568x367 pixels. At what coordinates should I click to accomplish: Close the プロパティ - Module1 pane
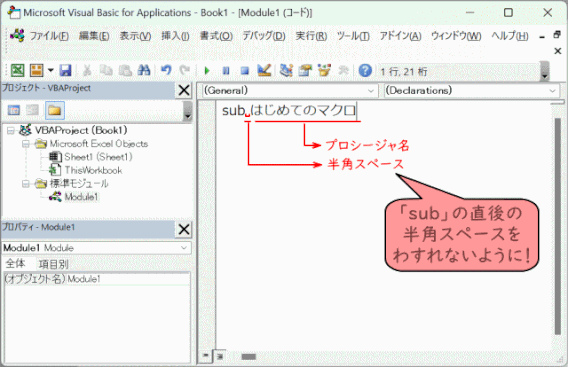coord(184,229)
